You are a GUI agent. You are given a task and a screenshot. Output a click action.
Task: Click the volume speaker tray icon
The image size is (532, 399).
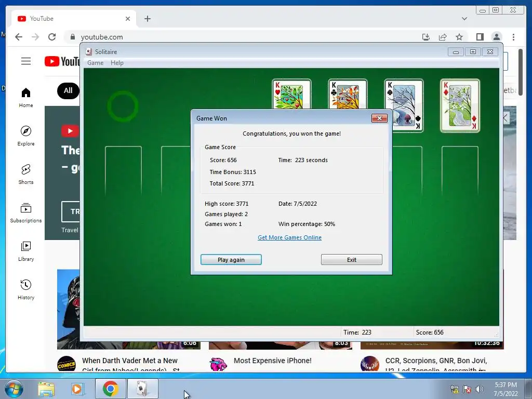[480, 389]
